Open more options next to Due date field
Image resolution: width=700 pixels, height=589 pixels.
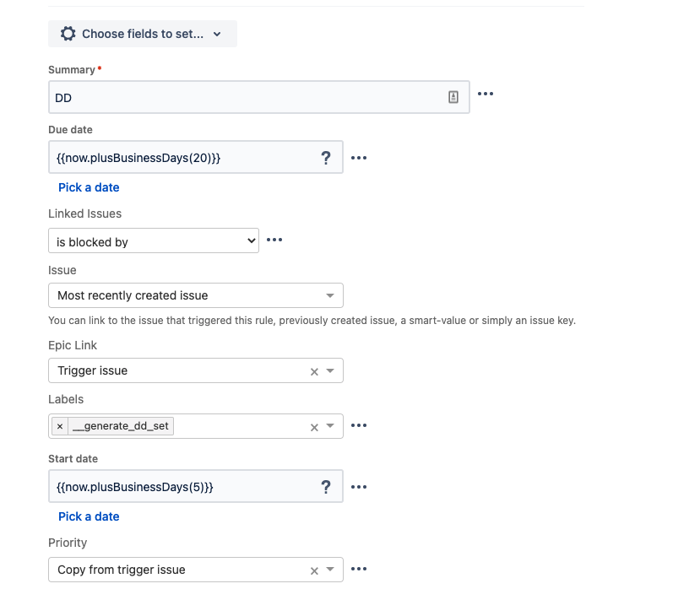[359, 158]
